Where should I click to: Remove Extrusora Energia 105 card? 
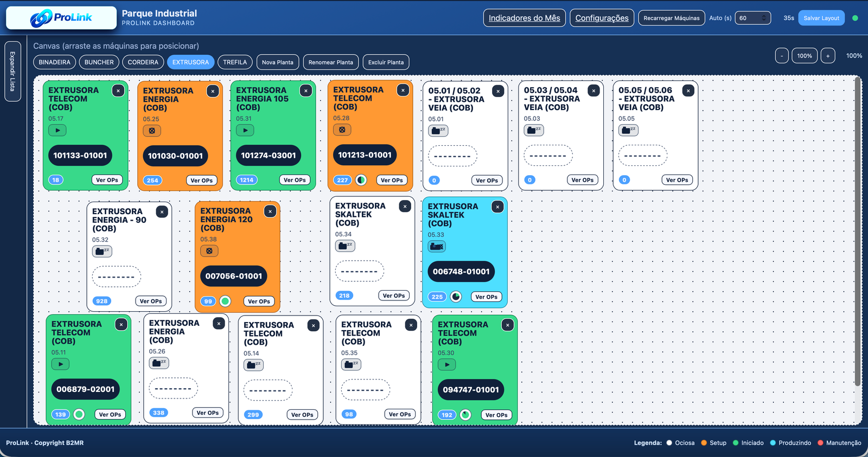(x=306, y=91)
